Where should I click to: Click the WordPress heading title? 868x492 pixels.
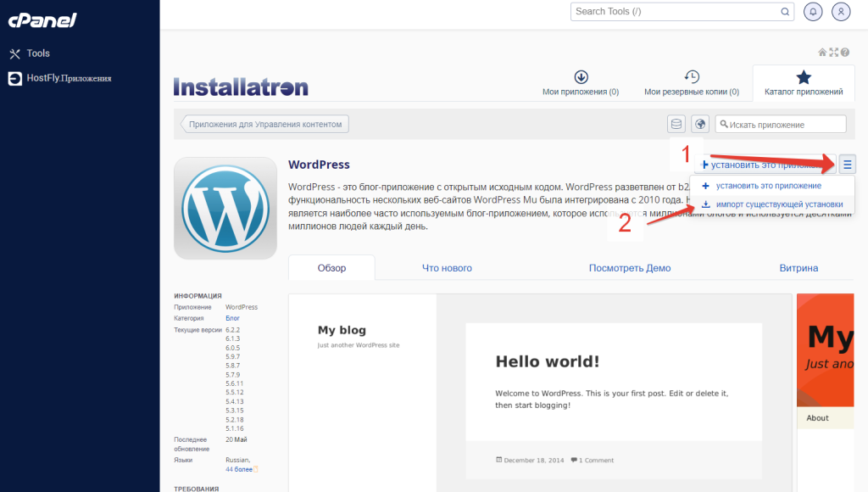319,165
